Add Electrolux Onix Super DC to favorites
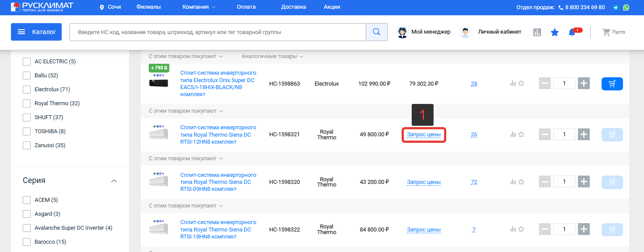 (x=521, y=83)
